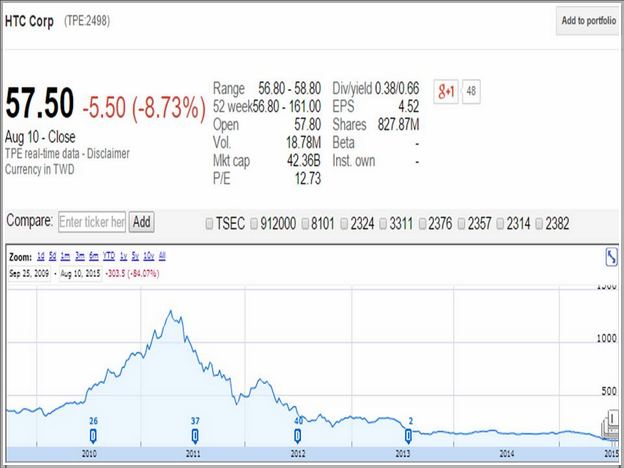Click the TPE real-time data Disclaimer text
The height and width of the screenshot is (468, 624).
tap(67, 154)
